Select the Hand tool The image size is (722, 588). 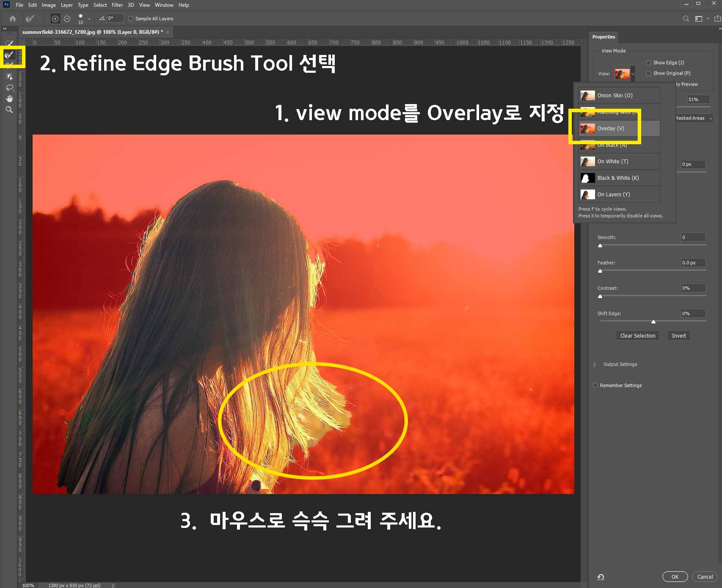[9, 99]
